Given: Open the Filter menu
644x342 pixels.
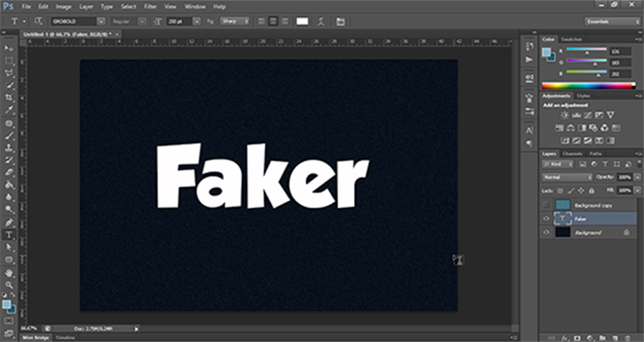Looking at the screenshot, I should coord(150,7).
